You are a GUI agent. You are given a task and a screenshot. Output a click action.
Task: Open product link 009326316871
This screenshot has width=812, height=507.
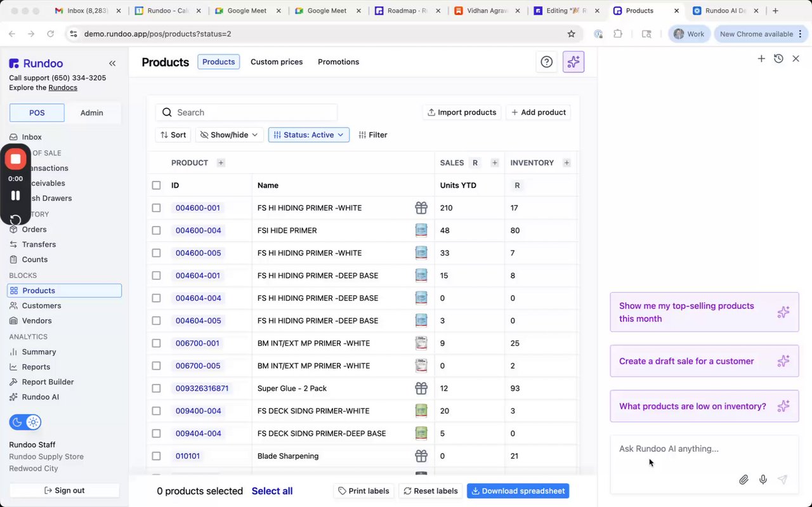pyautogui.click(x=202, y=388)
